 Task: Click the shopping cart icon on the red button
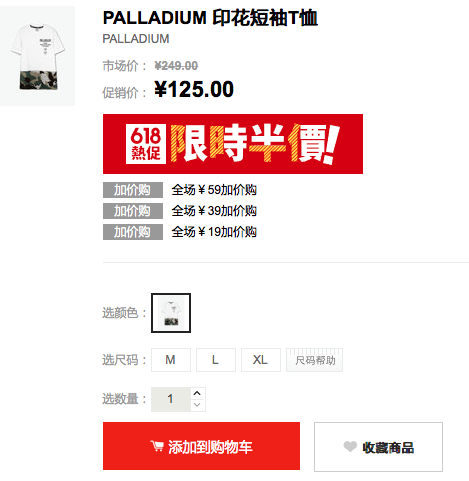[x=157, y=446]
